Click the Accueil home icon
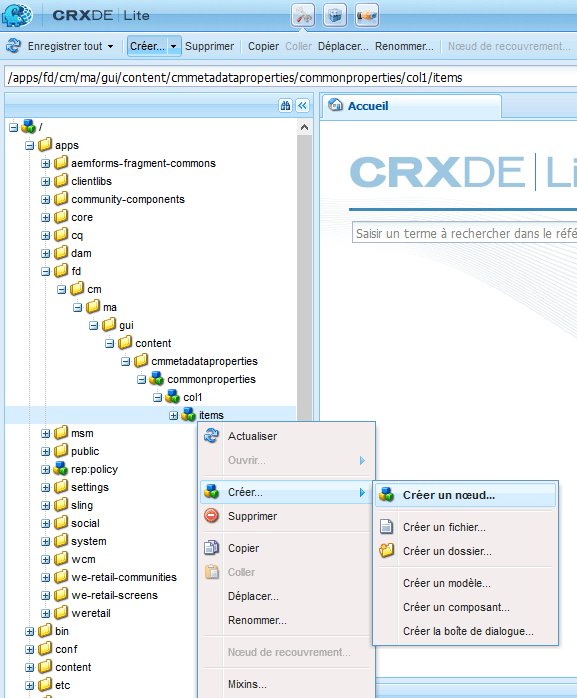This screenshot has width=577, height=698. pyautogui.click(x=335, y=105)
